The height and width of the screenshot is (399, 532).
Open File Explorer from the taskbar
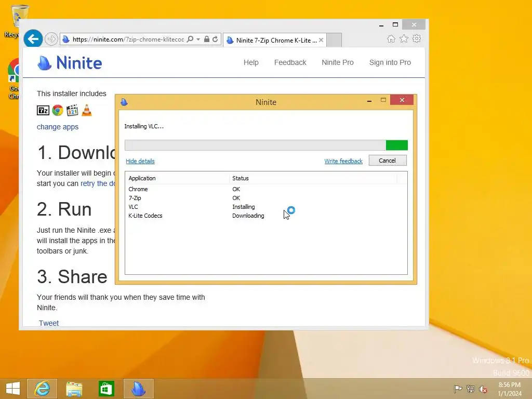click(x=74, y=389)
